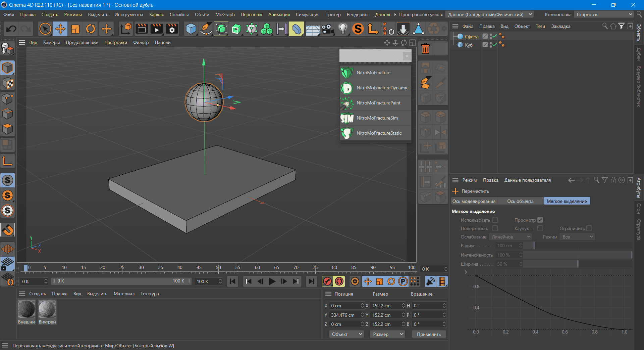Activate the Move tool in top toolbar
Screen dimensions: 644x350
[60, 29]
